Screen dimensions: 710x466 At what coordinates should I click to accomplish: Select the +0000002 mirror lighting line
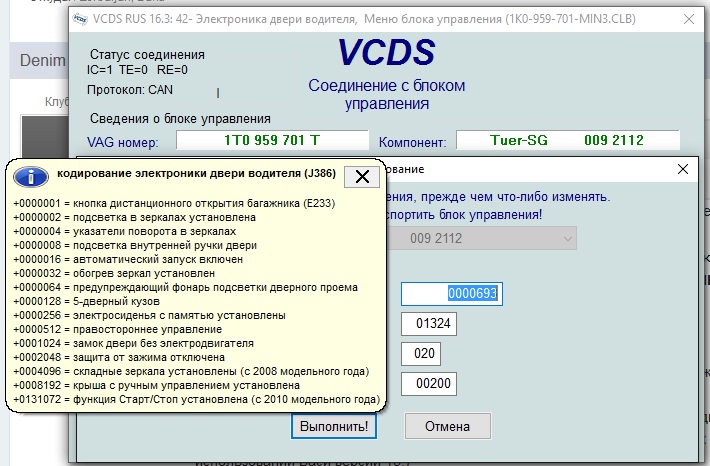(134, 217)
